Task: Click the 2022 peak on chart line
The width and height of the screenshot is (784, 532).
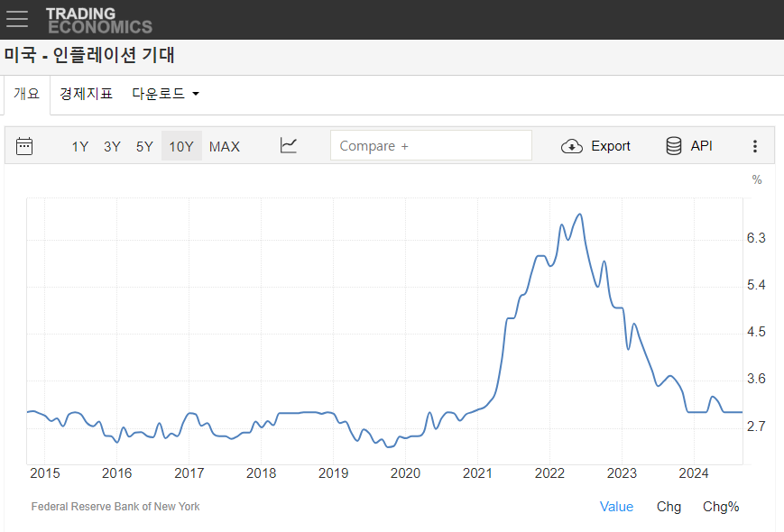Action: (580, 215)
